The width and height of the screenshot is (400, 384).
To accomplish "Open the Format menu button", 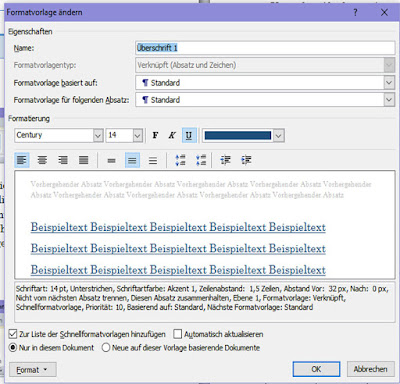I will point(32,370).
